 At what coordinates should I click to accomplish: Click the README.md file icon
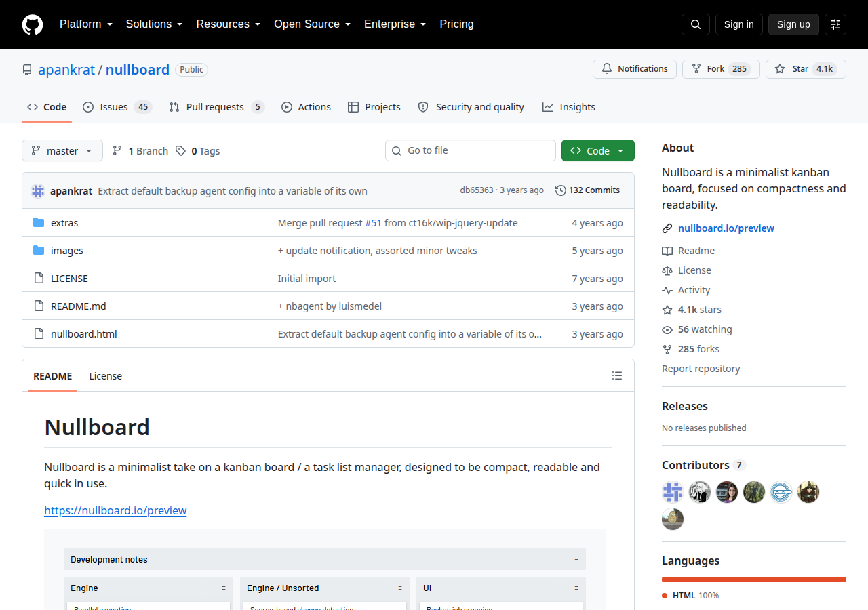[39, 306]
